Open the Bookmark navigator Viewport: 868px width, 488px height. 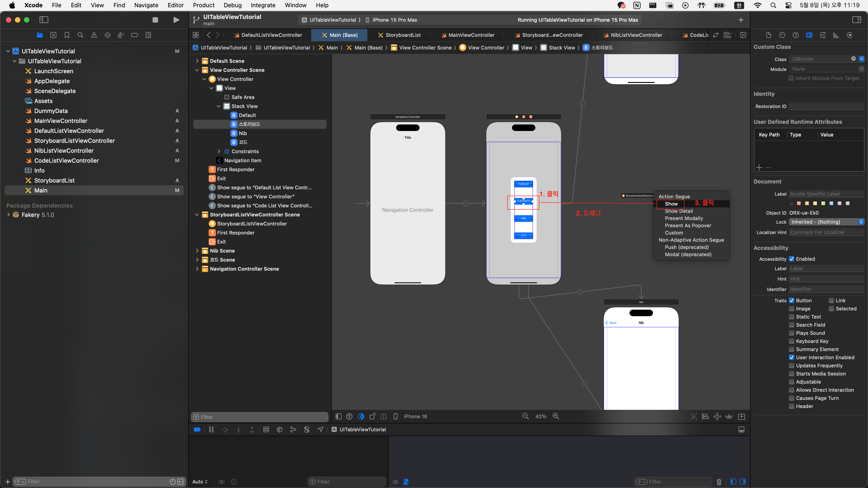(x=67, y=35)
